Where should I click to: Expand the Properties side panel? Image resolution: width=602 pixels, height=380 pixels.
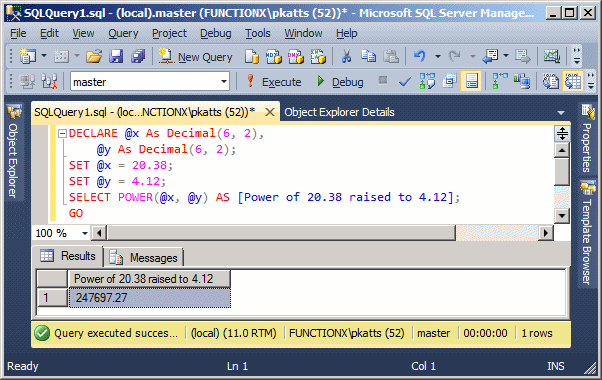587,139
